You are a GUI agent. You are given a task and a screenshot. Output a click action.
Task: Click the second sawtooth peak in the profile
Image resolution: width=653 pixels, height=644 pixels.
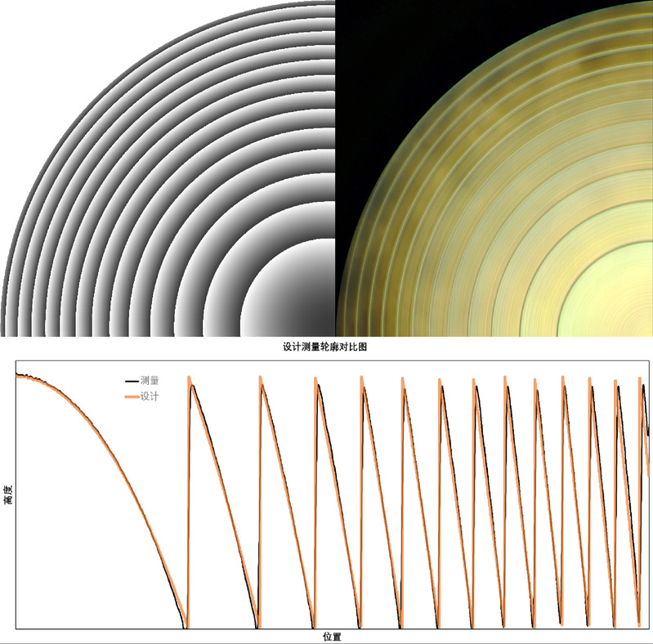pyautogui.click(x=261, y=382)
